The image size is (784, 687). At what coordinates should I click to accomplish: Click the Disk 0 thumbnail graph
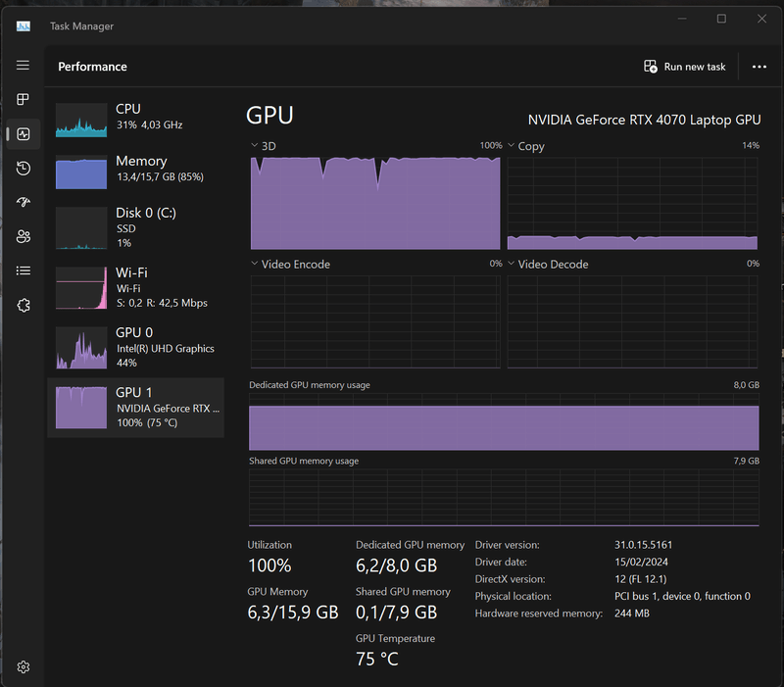(81, 228)
